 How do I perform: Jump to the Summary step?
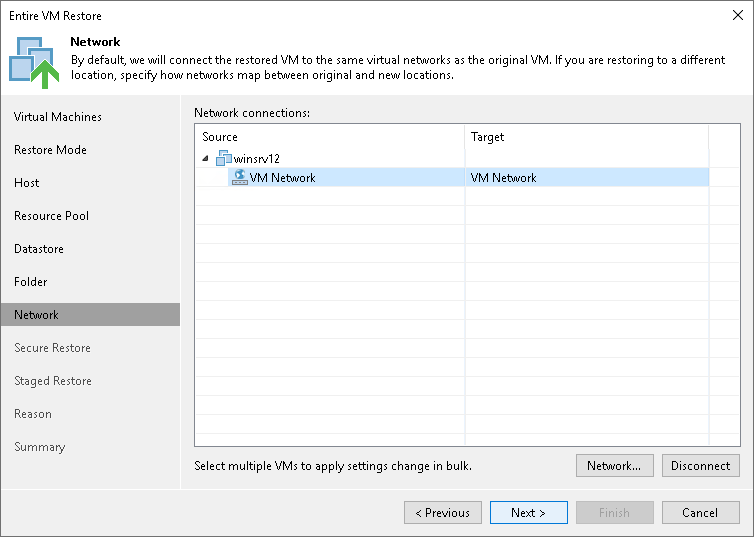click(x=39, y=447)
